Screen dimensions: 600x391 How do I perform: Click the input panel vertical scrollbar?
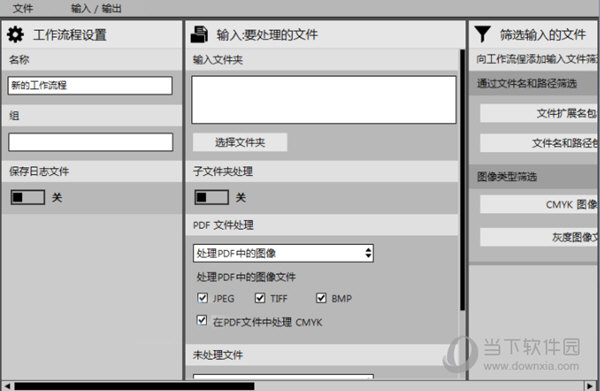tap(462, 180)
